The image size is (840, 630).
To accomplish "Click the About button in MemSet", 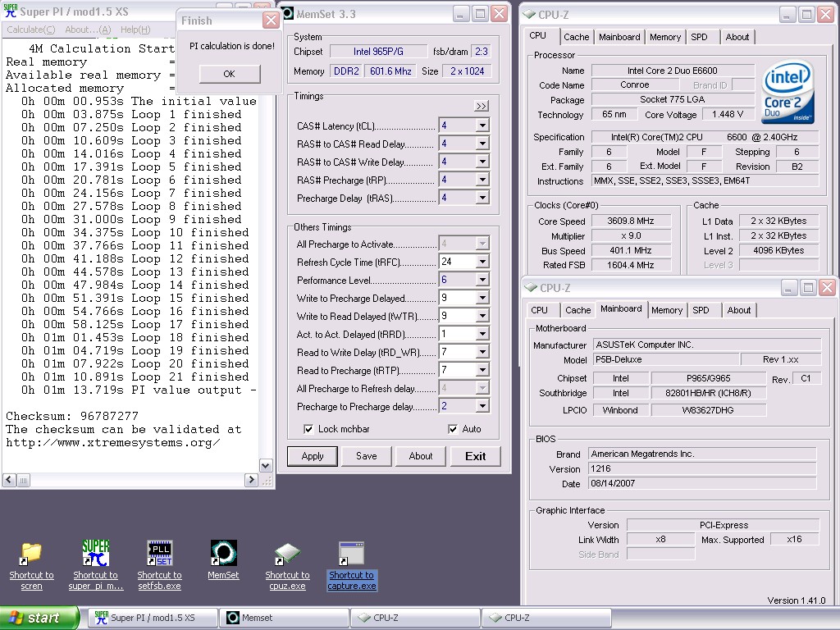I will pyautogui.click(x=421, y=456).
